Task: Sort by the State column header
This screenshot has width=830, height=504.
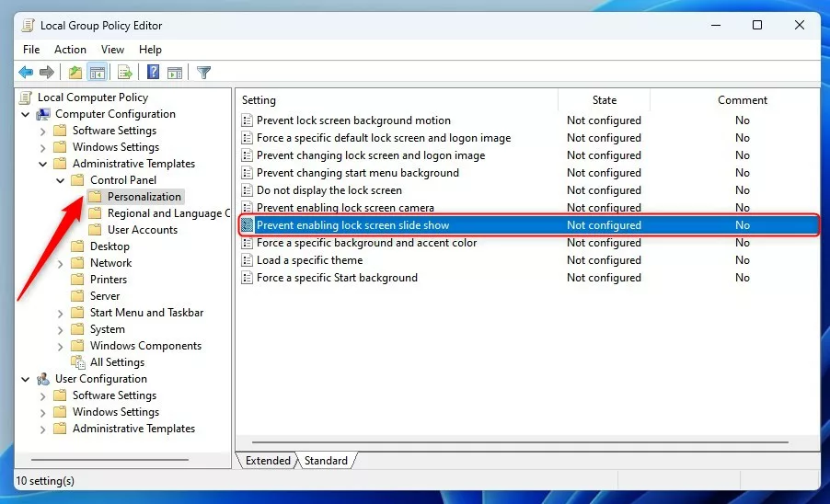Action: [x=604, y=100]
